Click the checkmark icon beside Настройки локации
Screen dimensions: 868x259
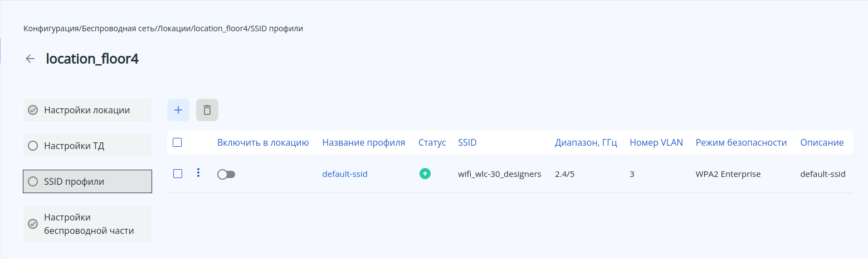coord(33,110)
